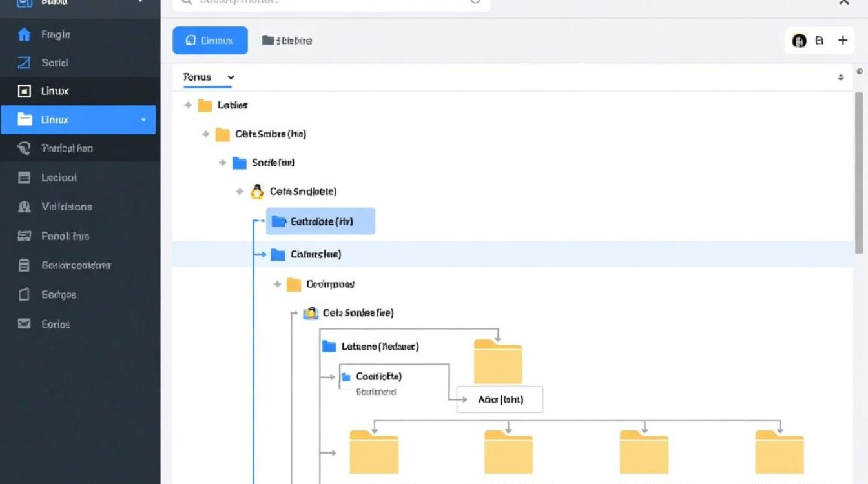Viewport: 868px width, 484px height.
Task: Expand the Sonife blue folder node
Action: pyautogui.click(x=223, y=163)
